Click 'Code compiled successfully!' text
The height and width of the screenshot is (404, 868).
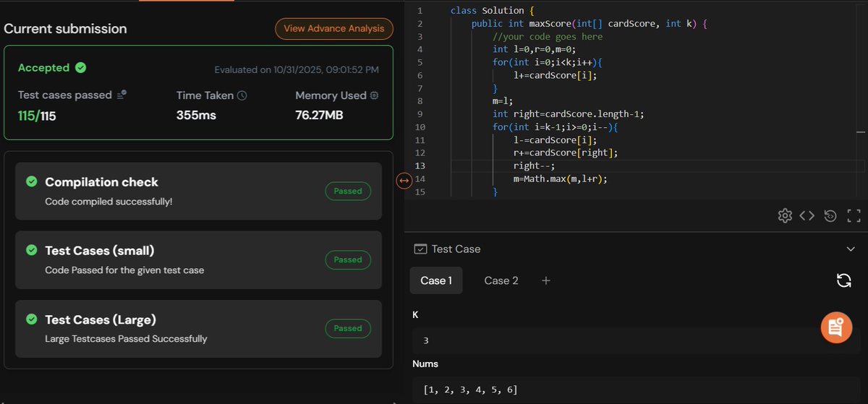[109, 202]
